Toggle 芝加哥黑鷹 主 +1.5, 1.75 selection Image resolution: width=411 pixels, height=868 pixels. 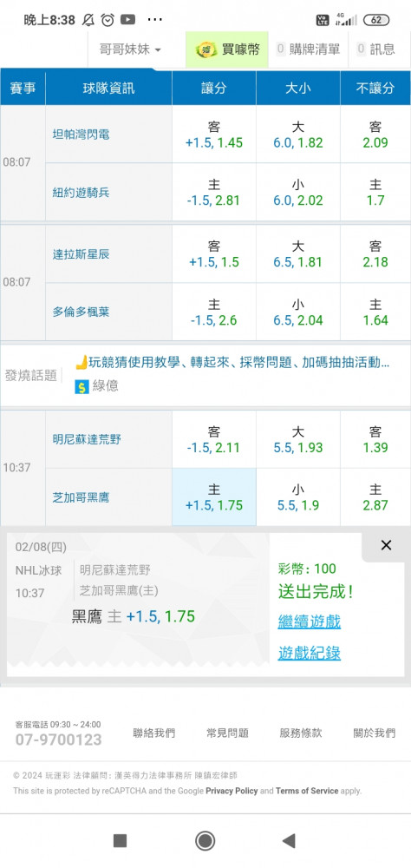click(214, 497)
